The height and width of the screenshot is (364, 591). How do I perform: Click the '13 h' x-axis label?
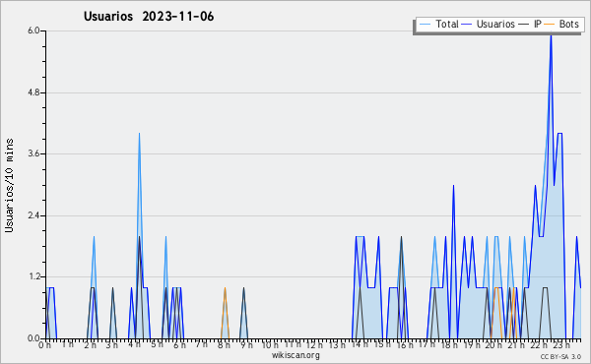[x=337, y=345]
